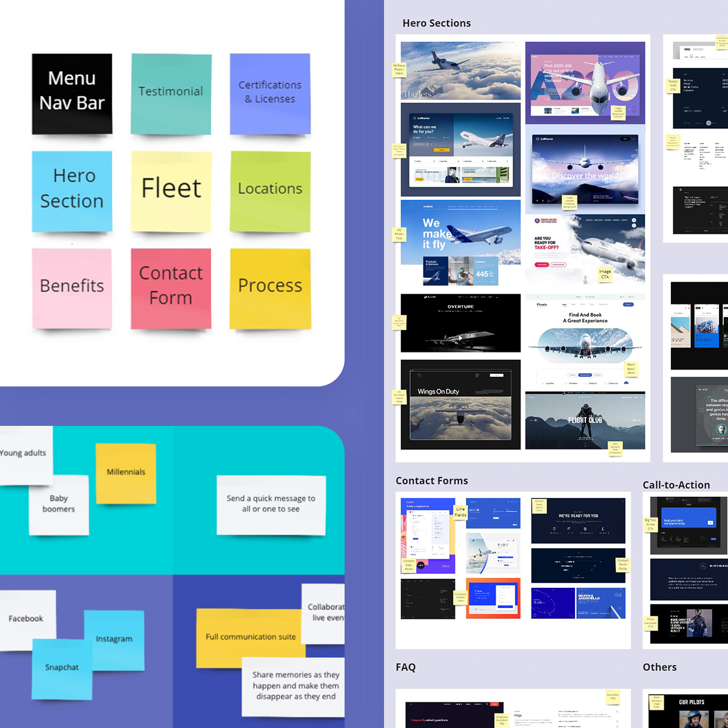Select the pink Benefits sticky note
Viewport: 728px width, 728px height.
tap(72, 288)
